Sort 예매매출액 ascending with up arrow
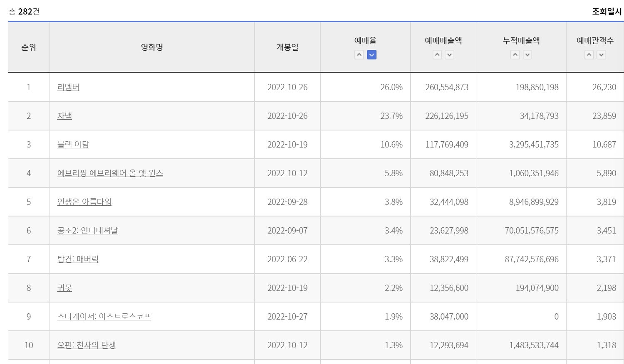The width and height of the screenshot is (624, 364). [x=437, y=55]
